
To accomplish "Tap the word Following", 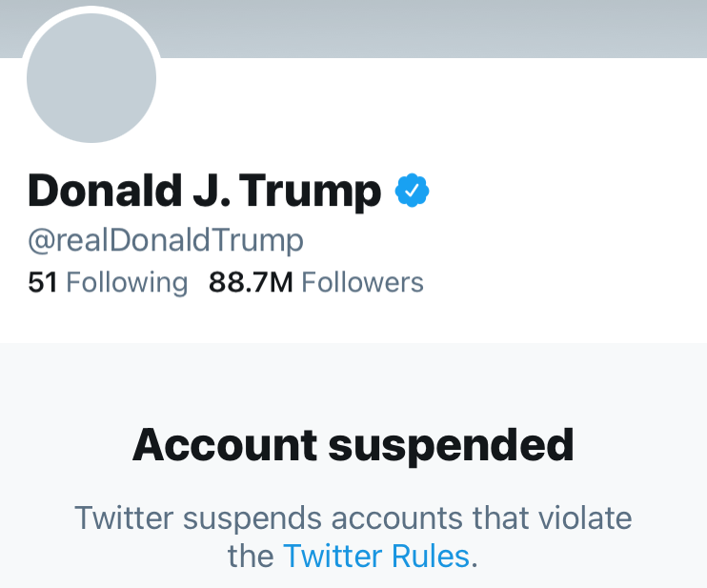I will [128, 283].
